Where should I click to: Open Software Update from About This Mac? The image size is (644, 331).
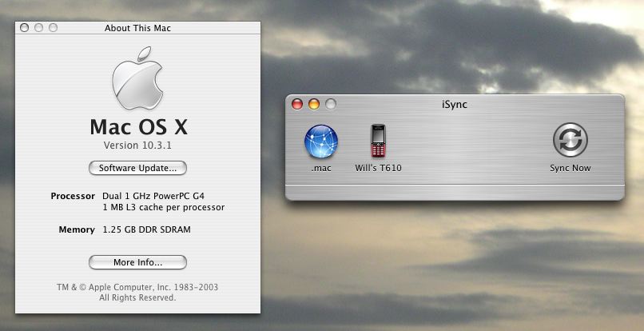click(137, 168)
